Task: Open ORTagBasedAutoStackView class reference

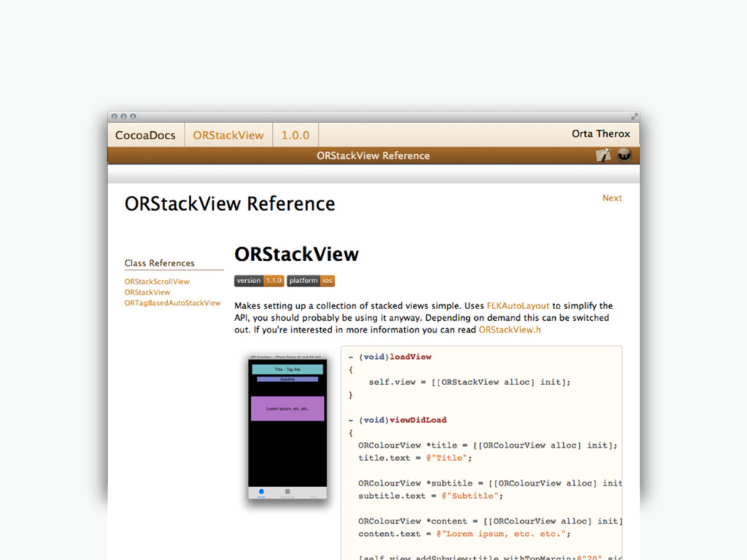Action: (172, 303)
